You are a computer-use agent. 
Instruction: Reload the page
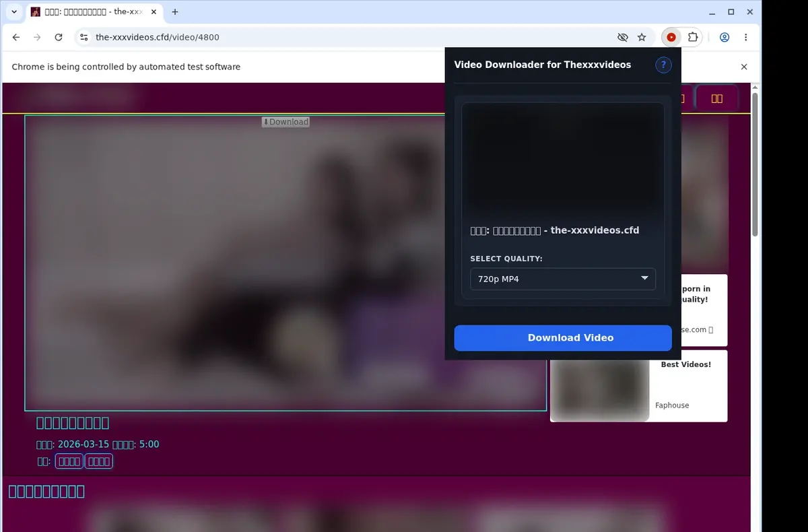[x=59, y=38]
